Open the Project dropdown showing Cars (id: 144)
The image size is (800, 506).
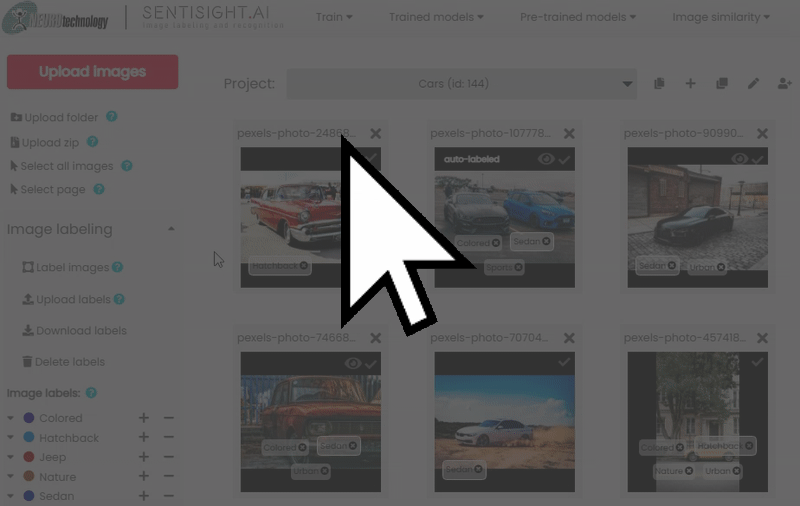pos(461,84)
